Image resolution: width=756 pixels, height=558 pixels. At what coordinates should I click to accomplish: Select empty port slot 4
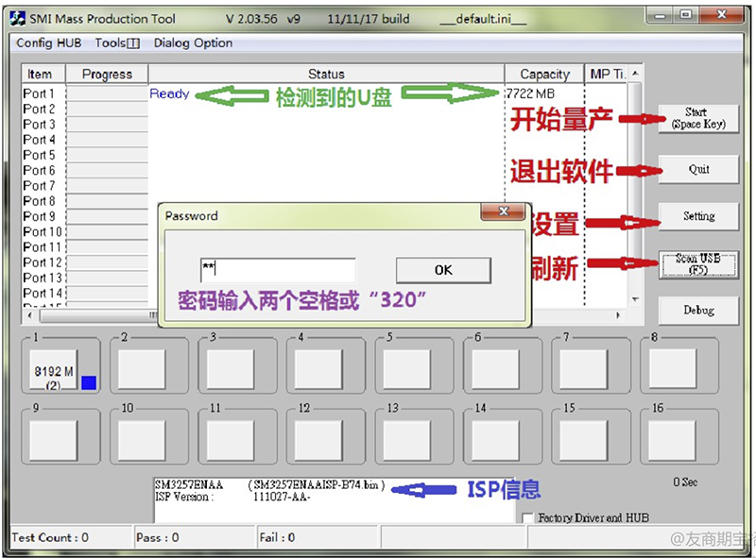(x=318, y=369)
